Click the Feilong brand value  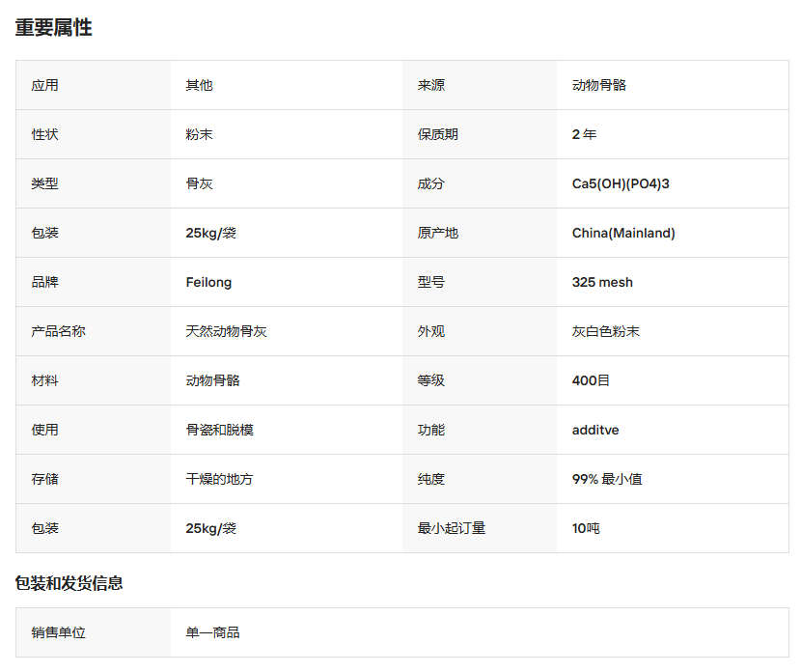point(208,282)
